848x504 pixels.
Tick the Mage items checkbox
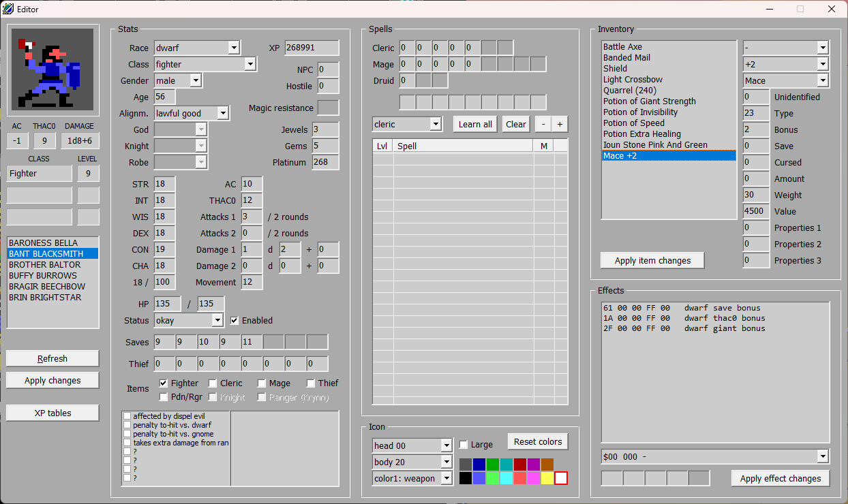point(262,383)
